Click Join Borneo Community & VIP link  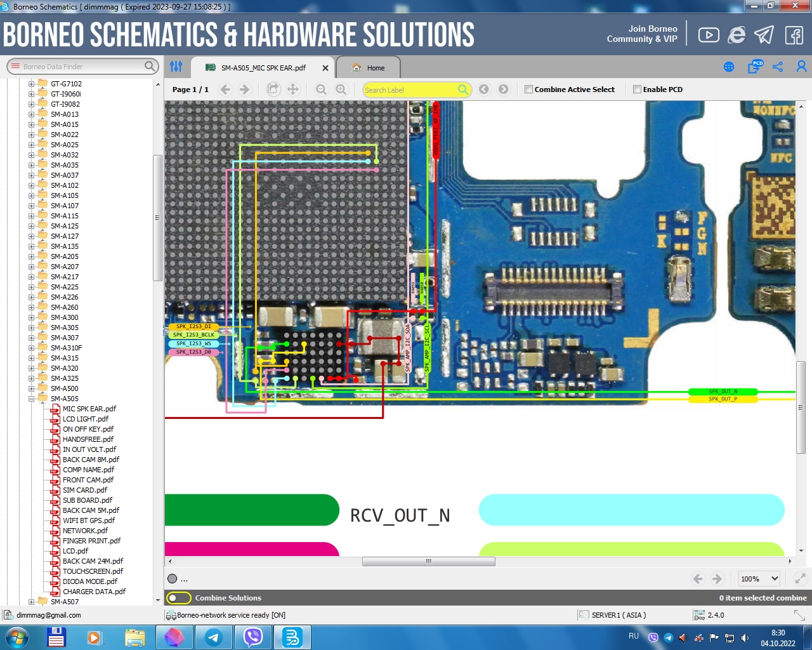(642, 34)
